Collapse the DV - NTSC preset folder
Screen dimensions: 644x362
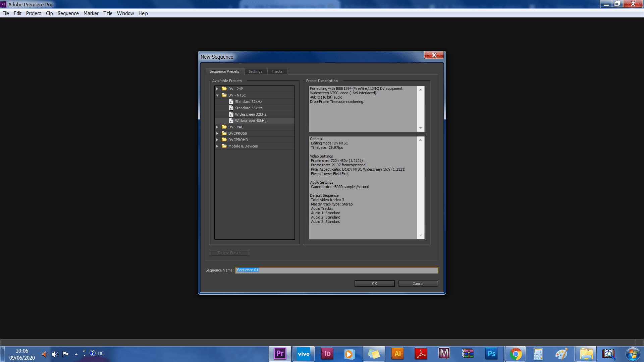pos(217,95)
